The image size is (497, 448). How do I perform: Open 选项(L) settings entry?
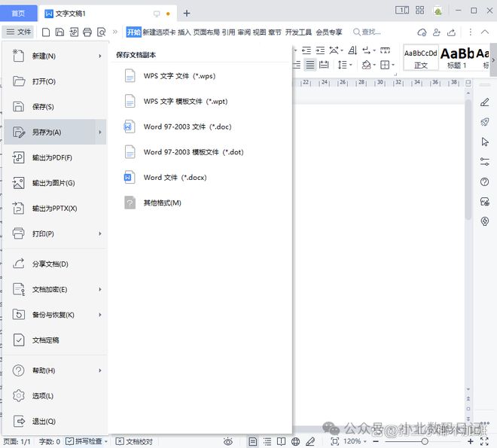point(55,396)
